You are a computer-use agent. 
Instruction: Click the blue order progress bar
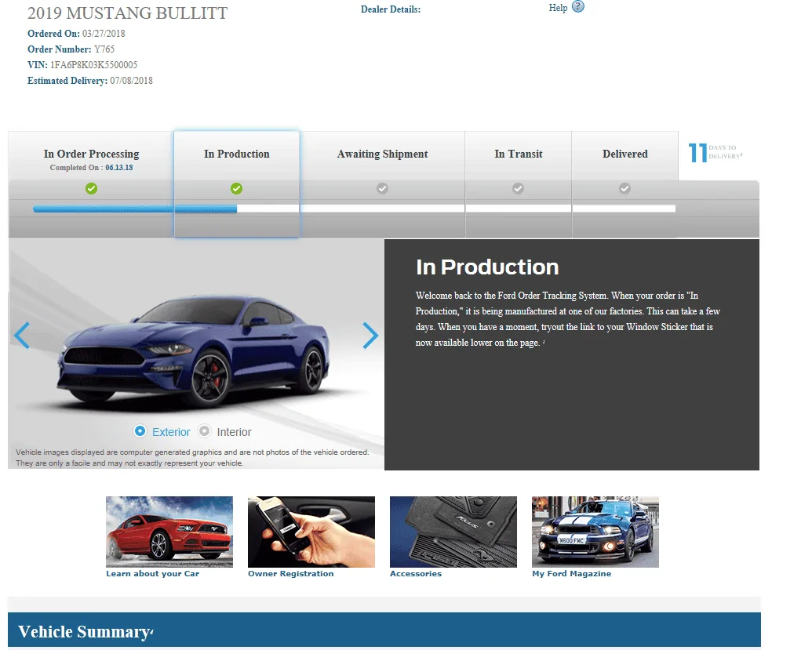pos(135,209)
